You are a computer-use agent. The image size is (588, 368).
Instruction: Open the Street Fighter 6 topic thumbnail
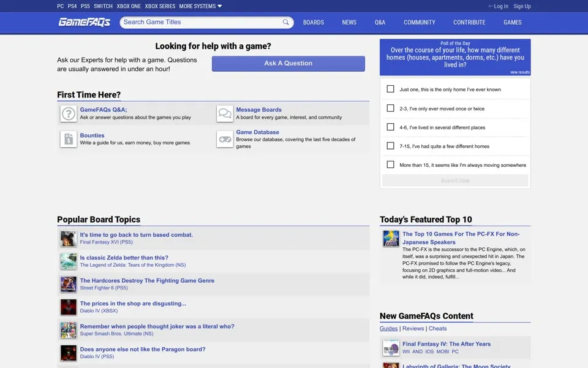(x=68, y=284)
